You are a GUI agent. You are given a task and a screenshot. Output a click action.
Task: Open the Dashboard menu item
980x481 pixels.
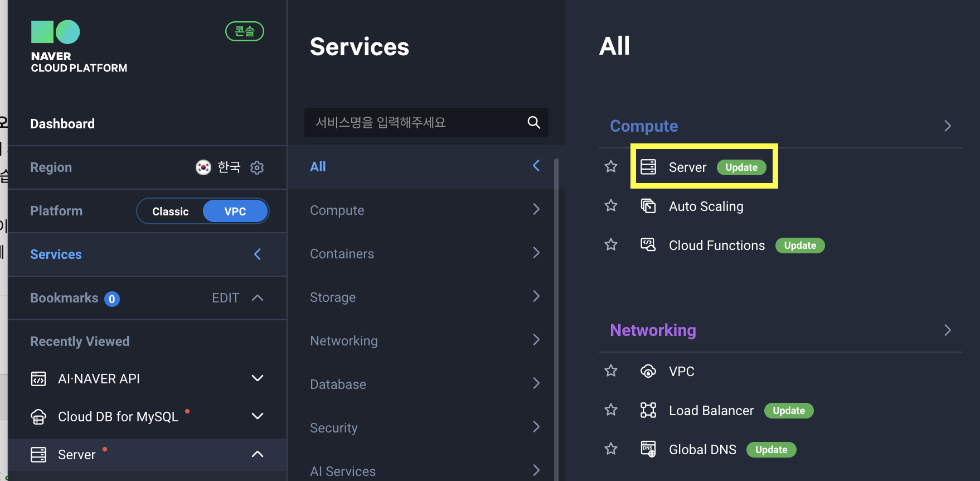62,124
